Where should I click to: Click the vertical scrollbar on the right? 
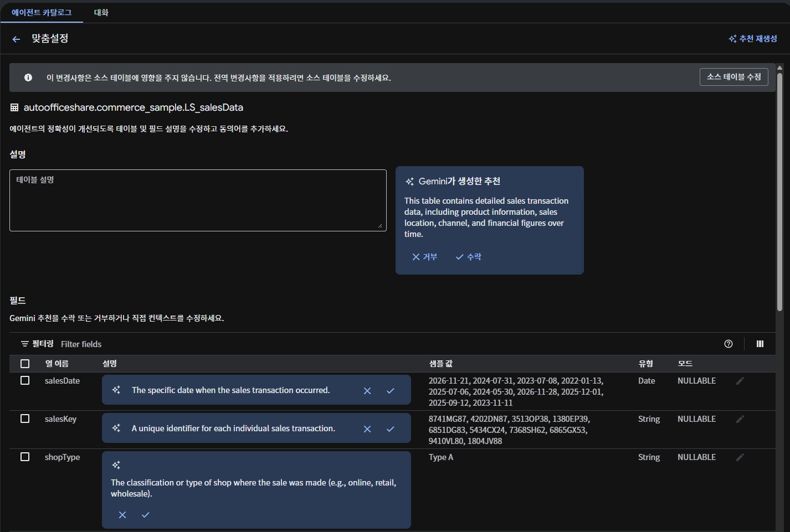(779, 191)
